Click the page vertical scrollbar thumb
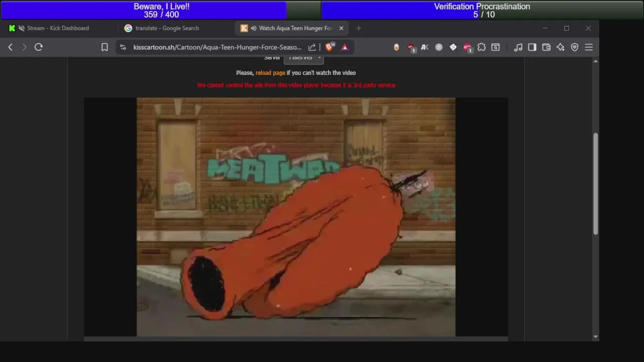Image resolution: width=644 pixels, height=362 pixels. (596, 184)
